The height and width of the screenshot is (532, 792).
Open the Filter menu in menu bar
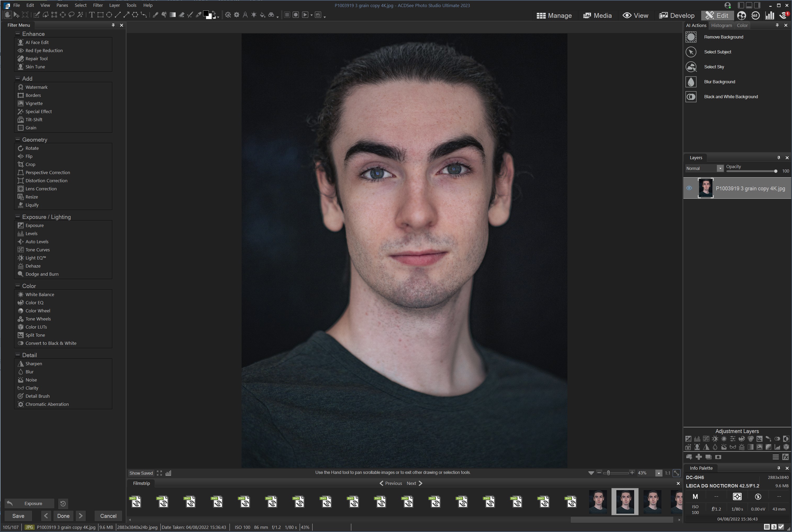[x=98, y=5]
